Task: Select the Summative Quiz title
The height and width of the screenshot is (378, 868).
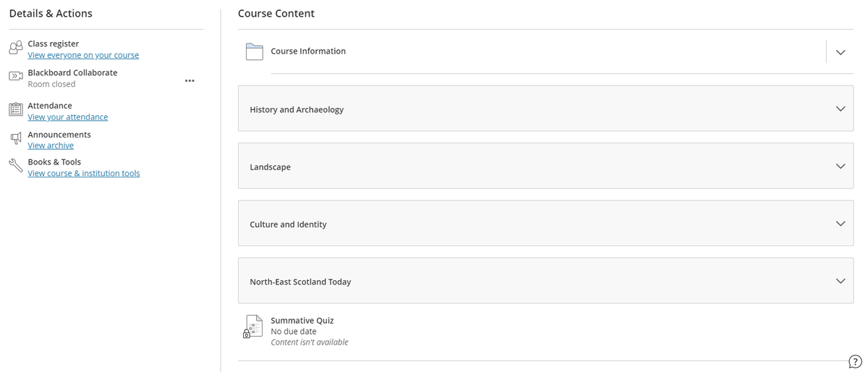Action: point(302,320)
